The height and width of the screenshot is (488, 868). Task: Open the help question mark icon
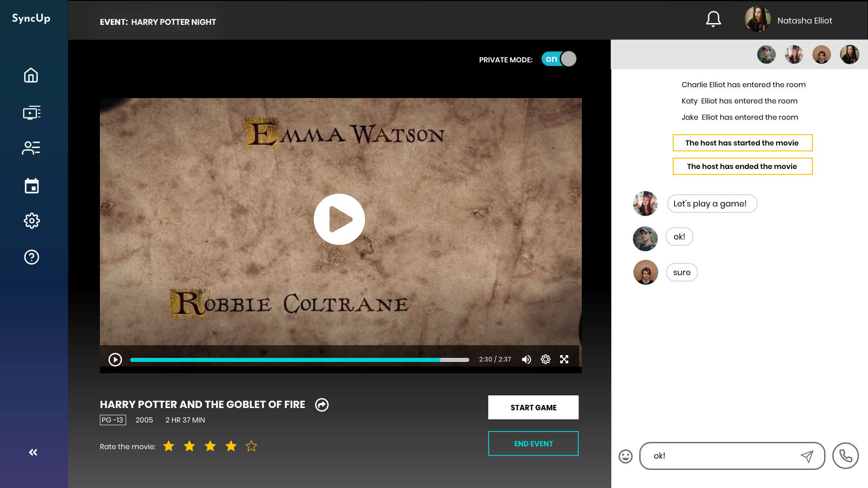point(32,257)
